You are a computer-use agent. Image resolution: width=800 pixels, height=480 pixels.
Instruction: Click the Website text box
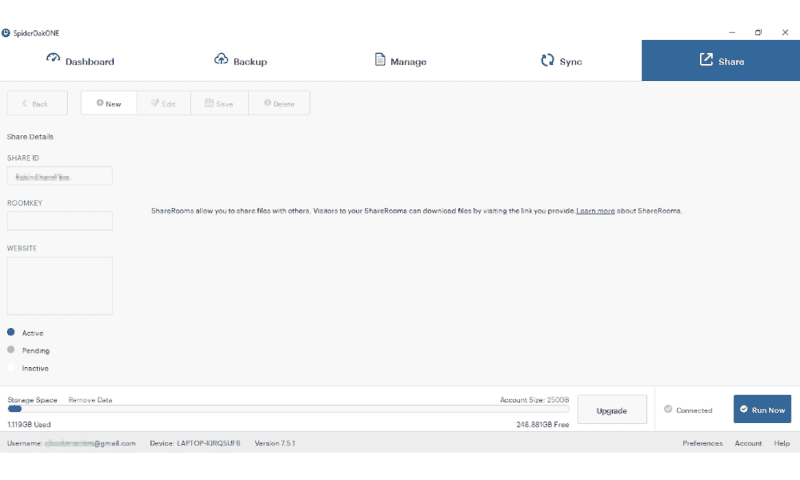point(60,286)
